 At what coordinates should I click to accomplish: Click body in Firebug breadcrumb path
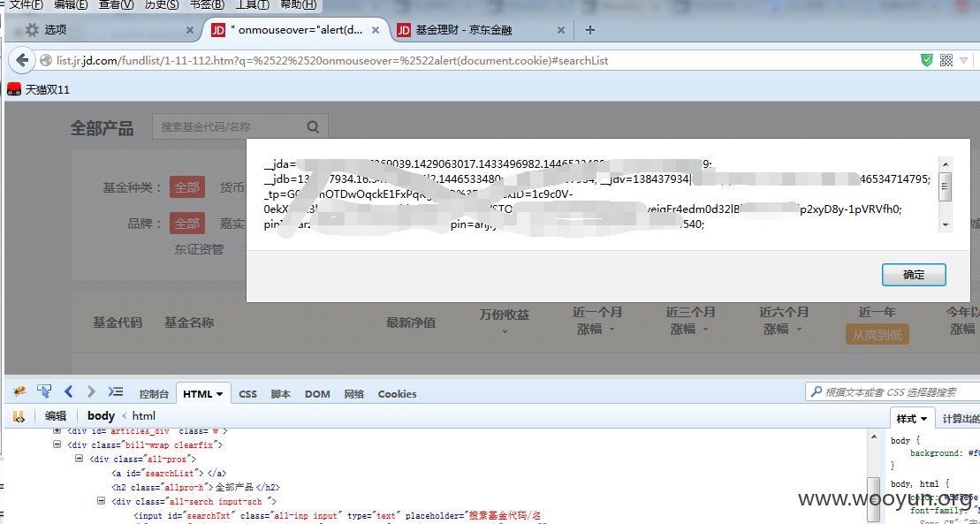pos(101,416)
